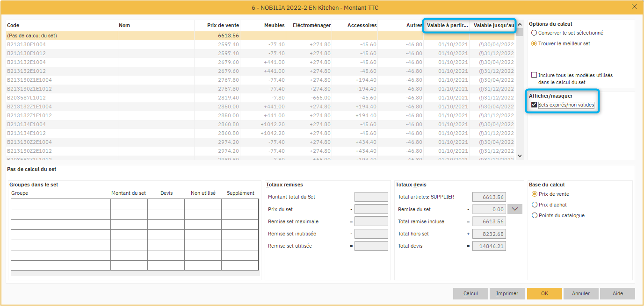Uncheck 'Sets expirés/non valides' checkbox

point(534,105)
